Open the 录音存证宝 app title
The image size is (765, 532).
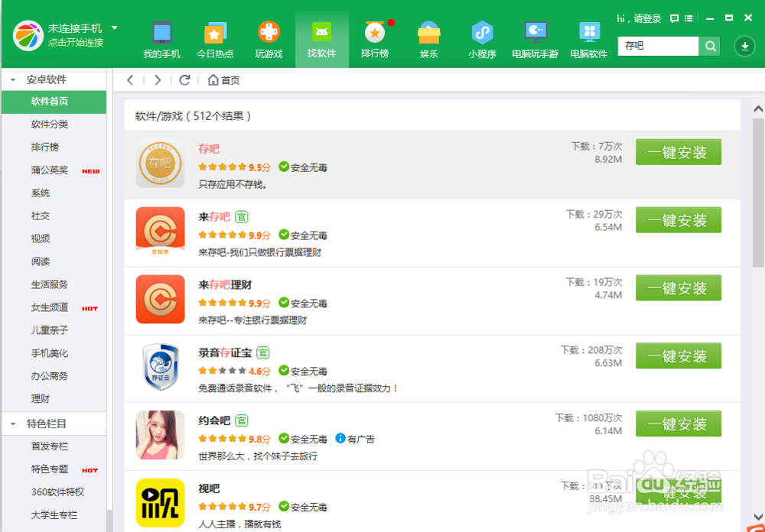(225, 352)
